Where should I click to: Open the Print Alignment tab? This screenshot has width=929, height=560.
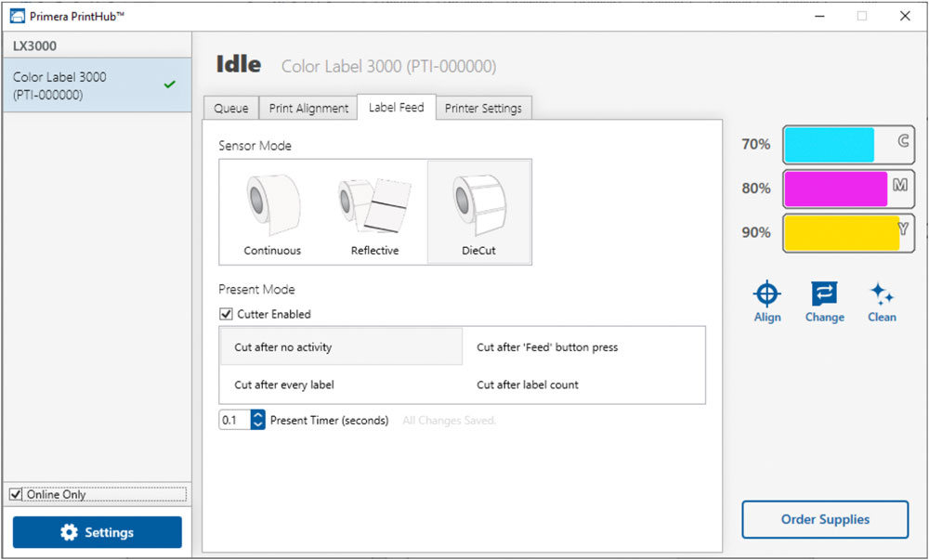point(308,109)
